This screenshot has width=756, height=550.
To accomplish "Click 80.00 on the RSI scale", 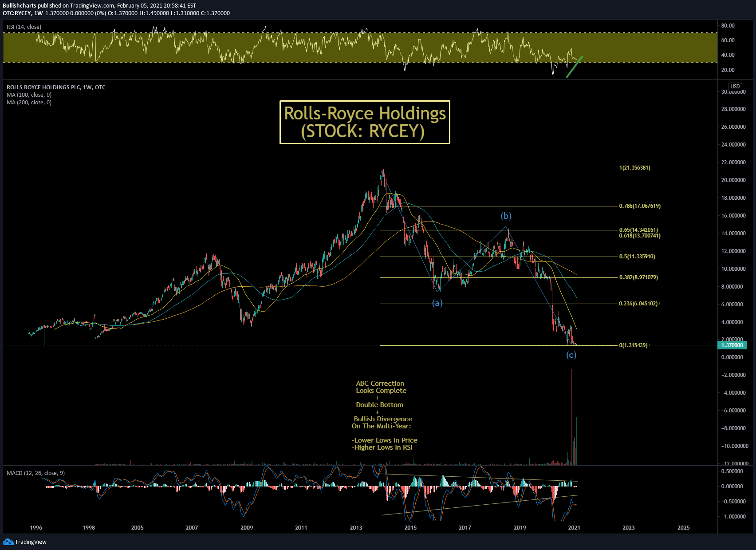I will click(x=728, y=26).
